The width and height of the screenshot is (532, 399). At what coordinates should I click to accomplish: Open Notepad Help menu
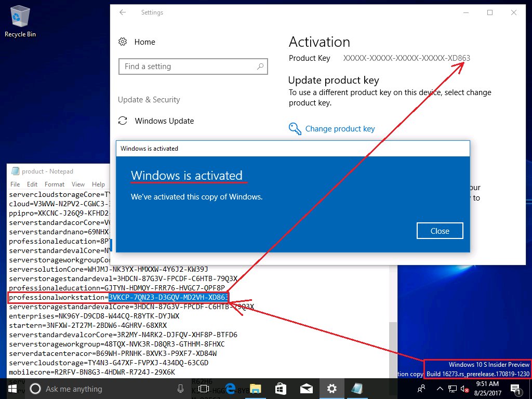click(98, 184)
